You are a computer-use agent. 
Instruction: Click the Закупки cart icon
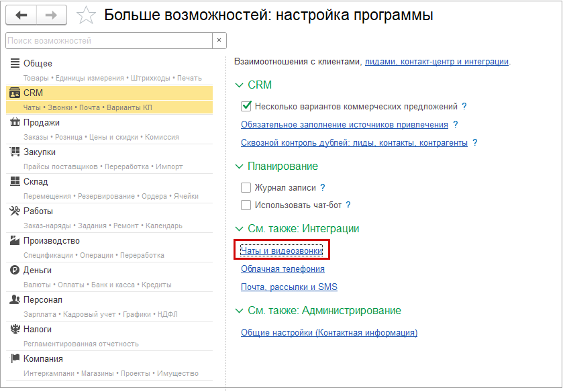coord(15,152)
